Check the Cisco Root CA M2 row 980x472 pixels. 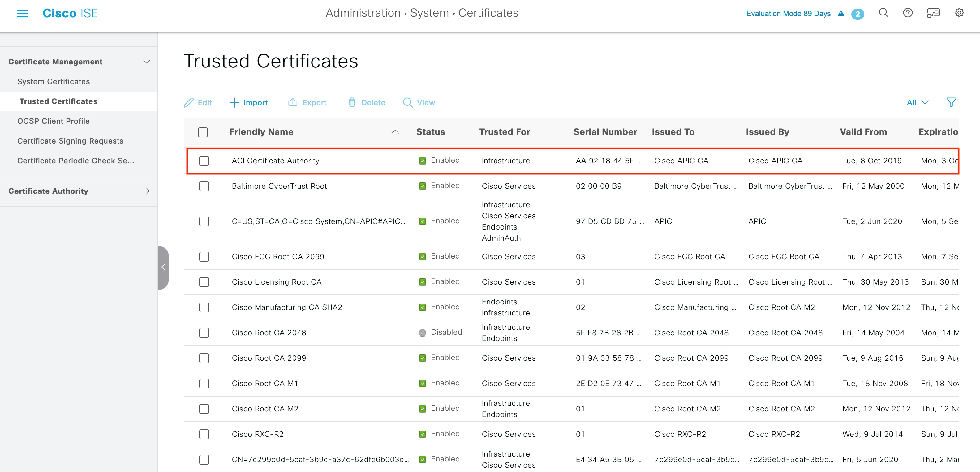(204, 409)
